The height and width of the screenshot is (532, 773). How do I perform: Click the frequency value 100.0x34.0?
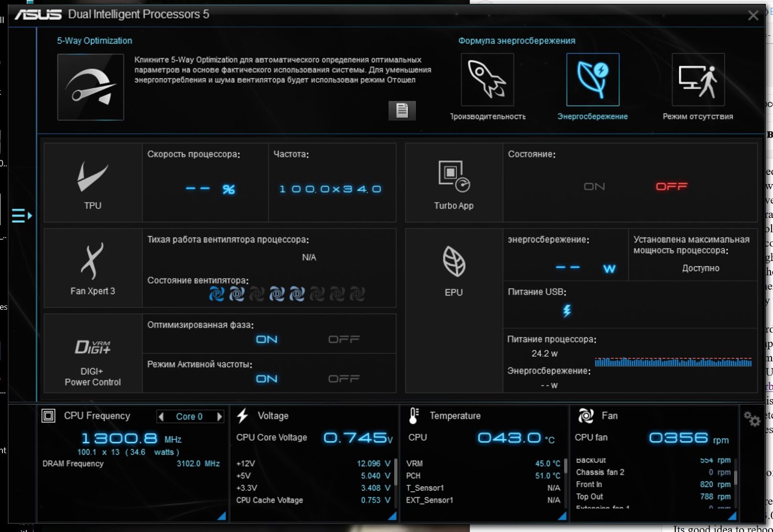330,189
